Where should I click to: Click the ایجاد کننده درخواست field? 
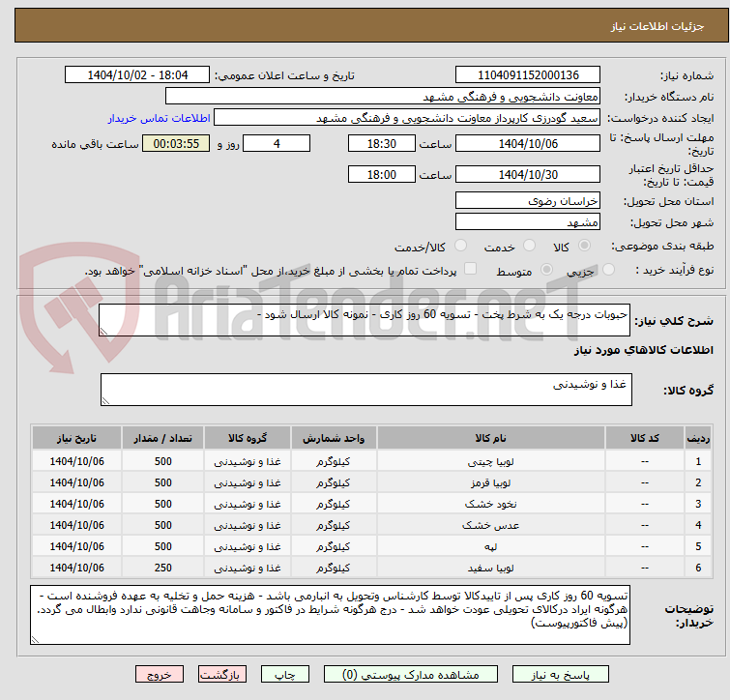[407, 118]
